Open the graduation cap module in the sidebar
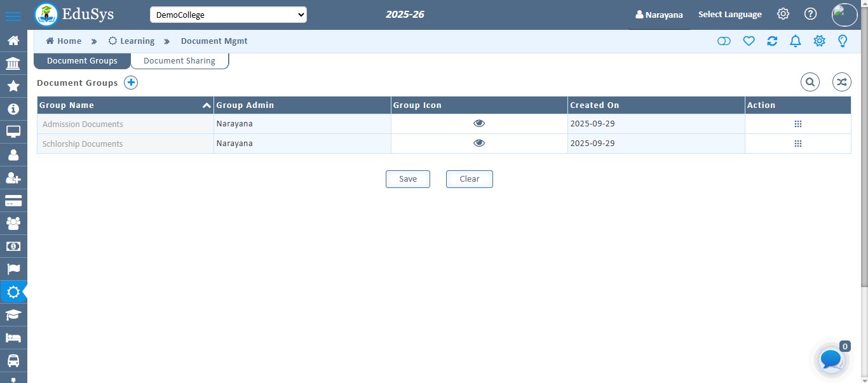The height and width of the screenshot is (383, 868). click(13, 314)
